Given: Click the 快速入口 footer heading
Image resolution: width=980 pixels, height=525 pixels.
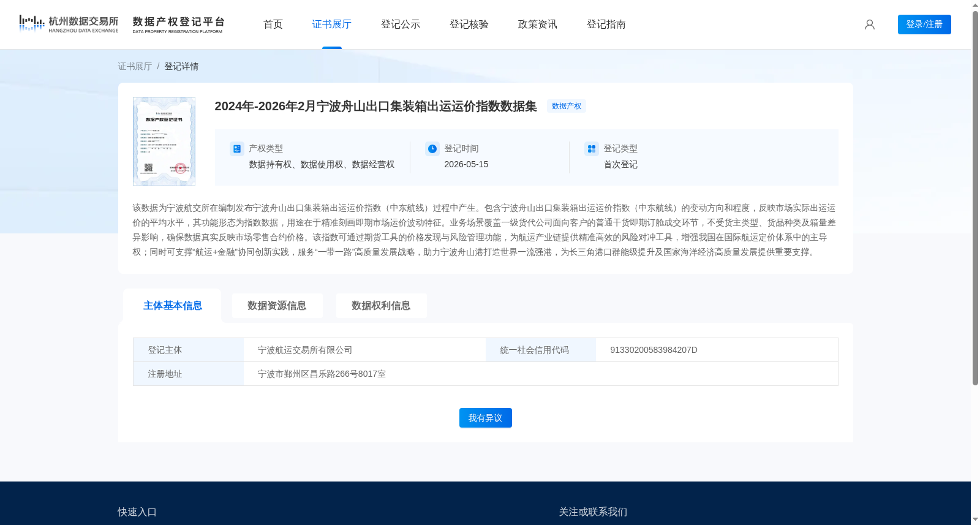Looking at the screenshot, I should click(137, 512).
